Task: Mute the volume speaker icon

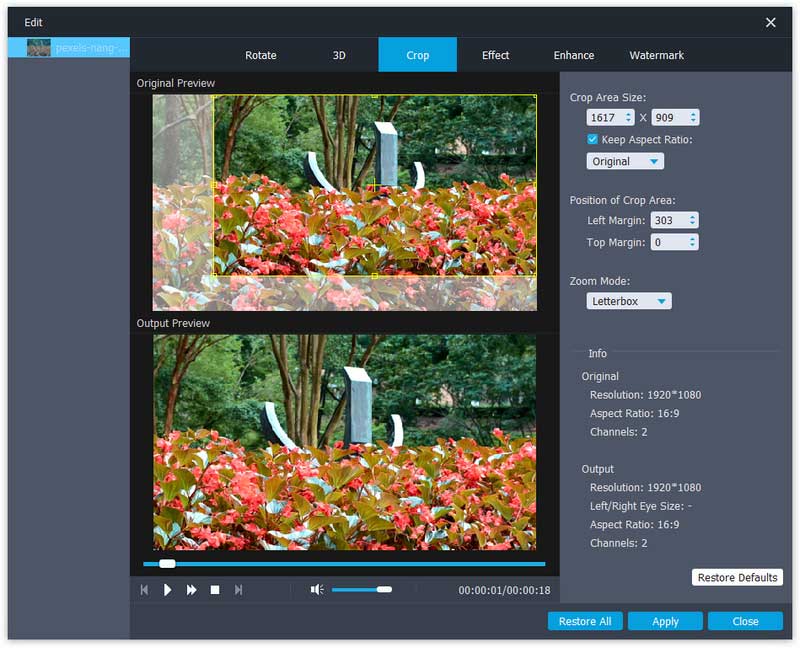Action: [x=317, y=590]
